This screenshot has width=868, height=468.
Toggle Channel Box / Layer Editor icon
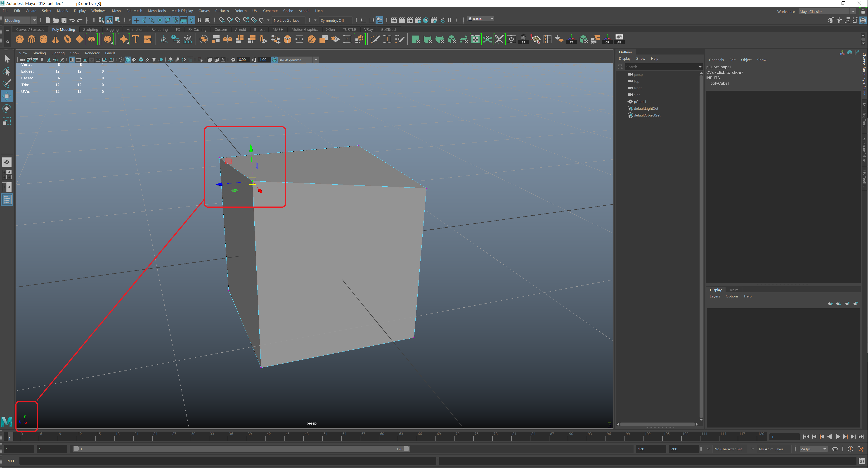click(x=863, y=20)
